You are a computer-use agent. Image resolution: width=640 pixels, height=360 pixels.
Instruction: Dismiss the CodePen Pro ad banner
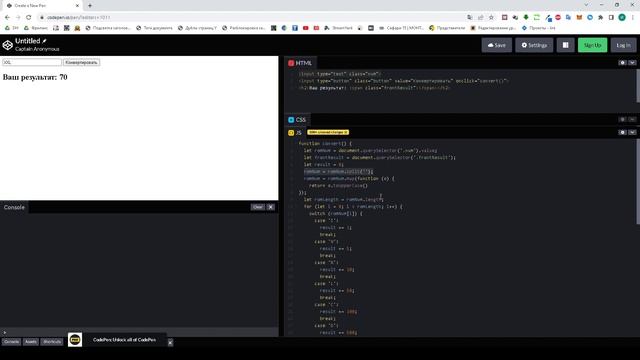pos(170,342)
